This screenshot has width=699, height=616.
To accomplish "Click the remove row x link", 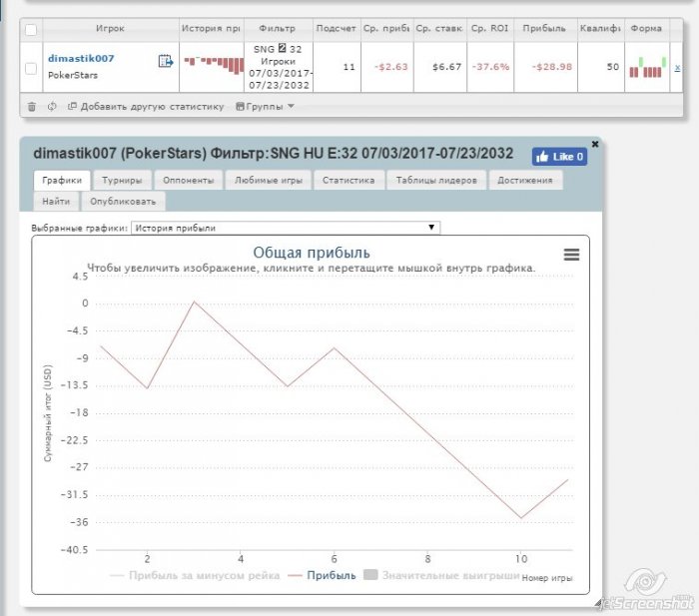I will (677, 68).
